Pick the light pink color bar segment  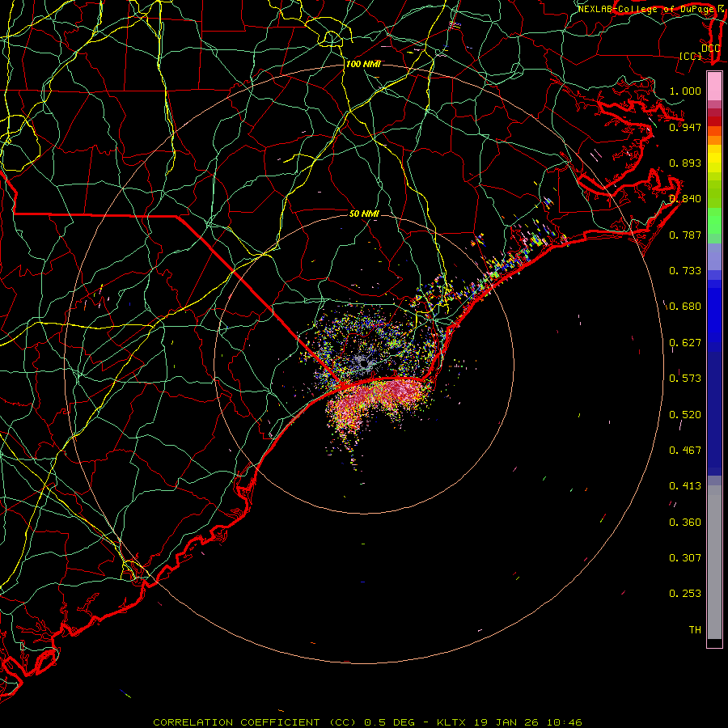[x=714, y=87]
